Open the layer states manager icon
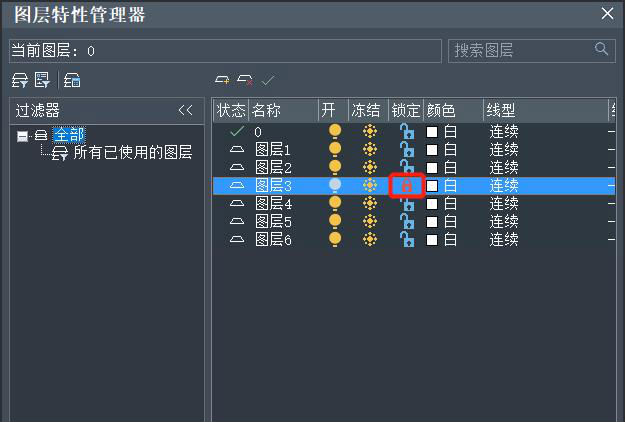This screenshot has height=422, width=625. tap(72, 80)
